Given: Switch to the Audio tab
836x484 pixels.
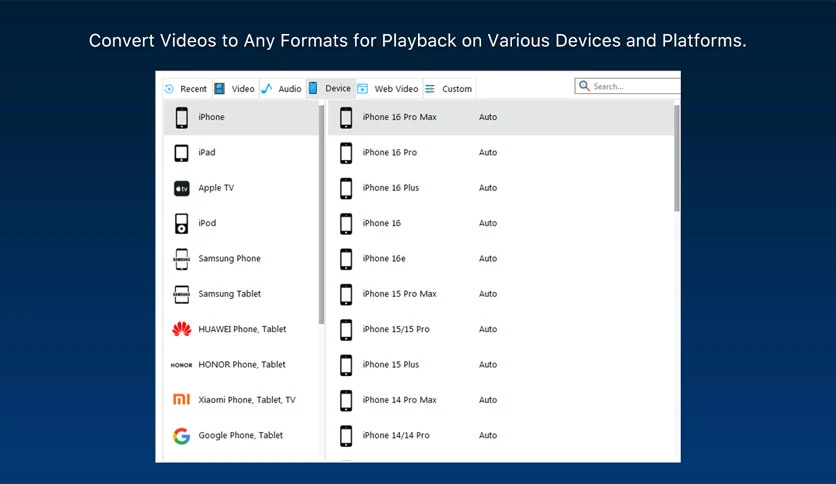Looking at the screenshot, I should point(282,89).
